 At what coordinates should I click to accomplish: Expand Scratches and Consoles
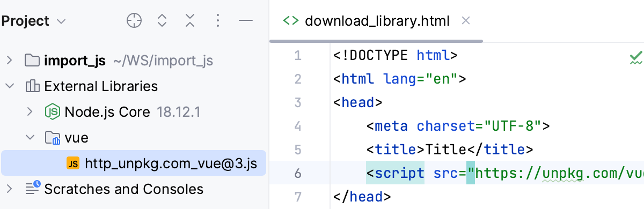(x=9, y=189)
